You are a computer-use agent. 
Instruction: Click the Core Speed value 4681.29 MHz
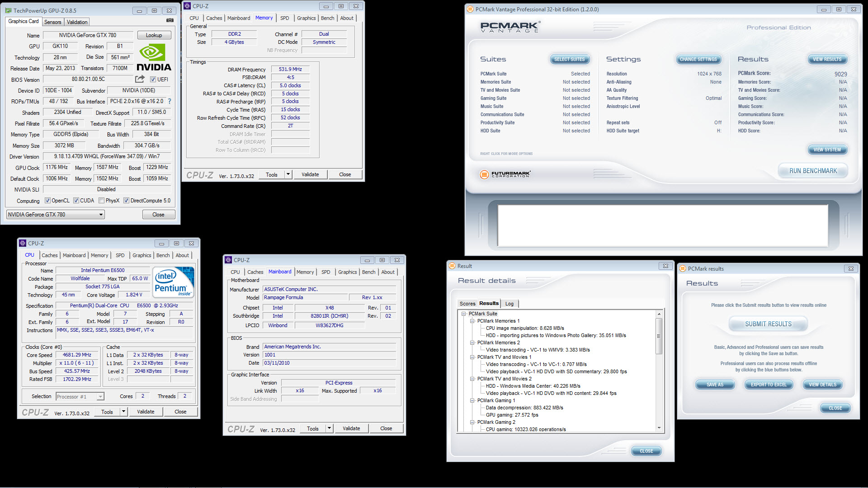(x=77, y=355)
